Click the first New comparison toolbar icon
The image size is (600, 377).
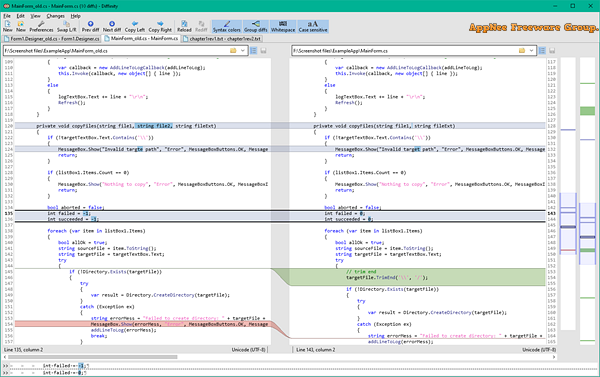(x=8, y=26)
